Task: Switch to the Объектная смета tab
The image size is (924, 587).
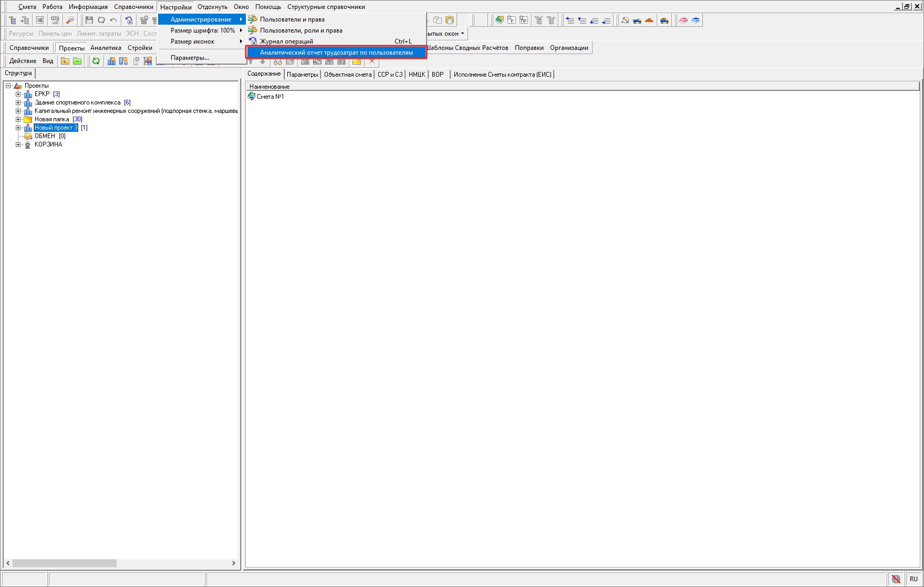Action: pyautogui.click(x=347, y=75)
